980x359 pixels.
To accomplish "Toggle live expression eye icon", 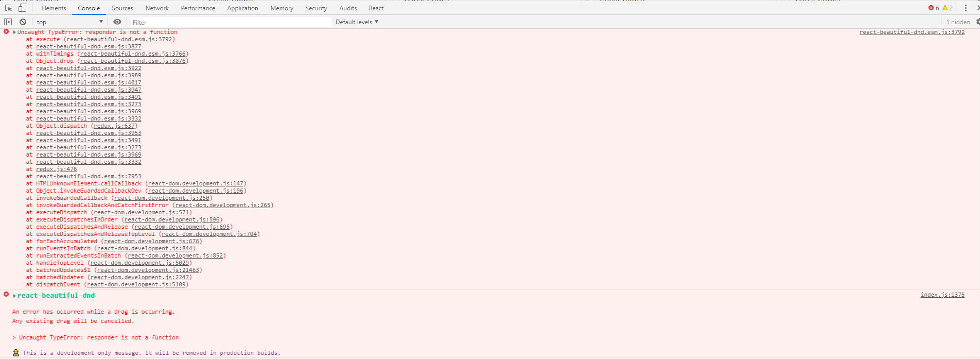I will point(117,22).
